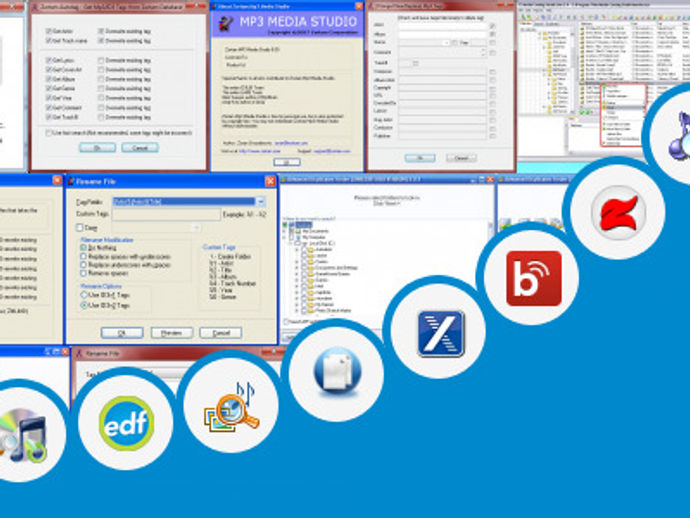This screenshot has height=518, width=690.
Task: Open the author email link in about box
Action: [x=291, y=143]
